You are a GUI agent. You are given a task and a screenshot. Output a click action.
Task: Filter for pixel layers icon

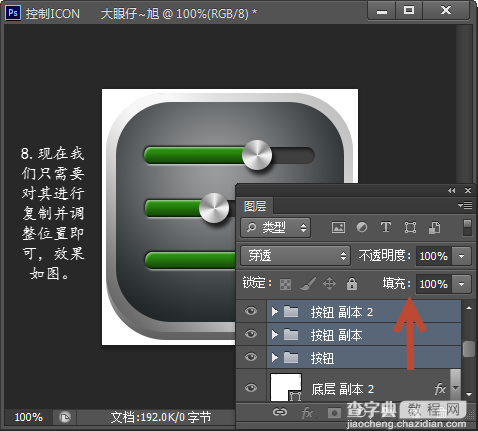pos(338,228)
